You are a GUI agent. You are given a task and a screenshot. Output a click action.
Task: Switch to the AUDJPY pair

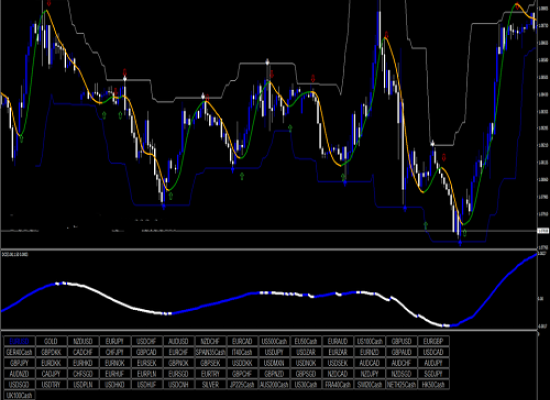pos(433,363)
